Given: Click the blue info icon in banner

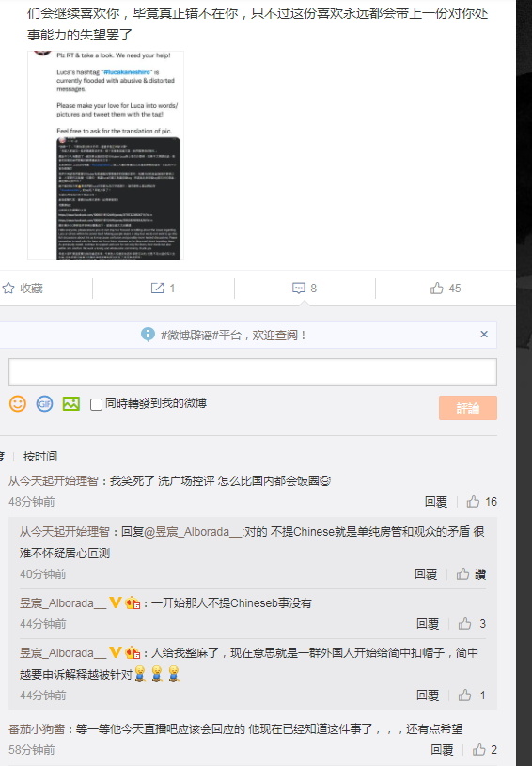Looking at the screenshot, I should pyautogui.click(x=148, y=335).
